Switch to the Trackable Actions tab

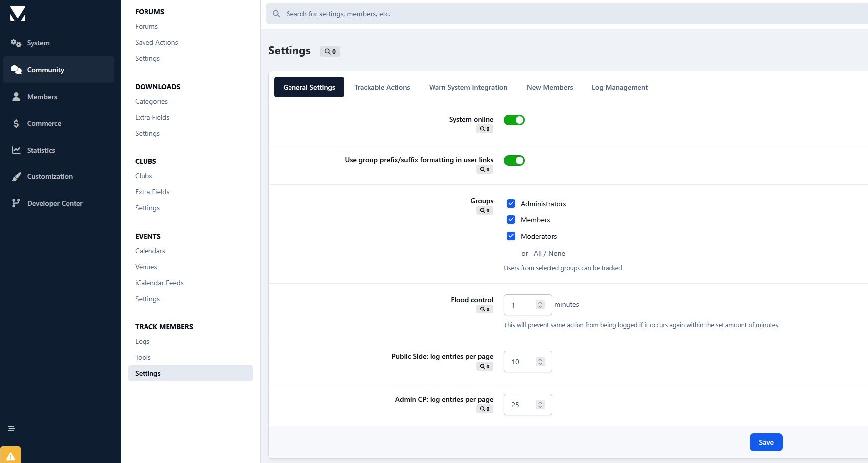(382, 87)
